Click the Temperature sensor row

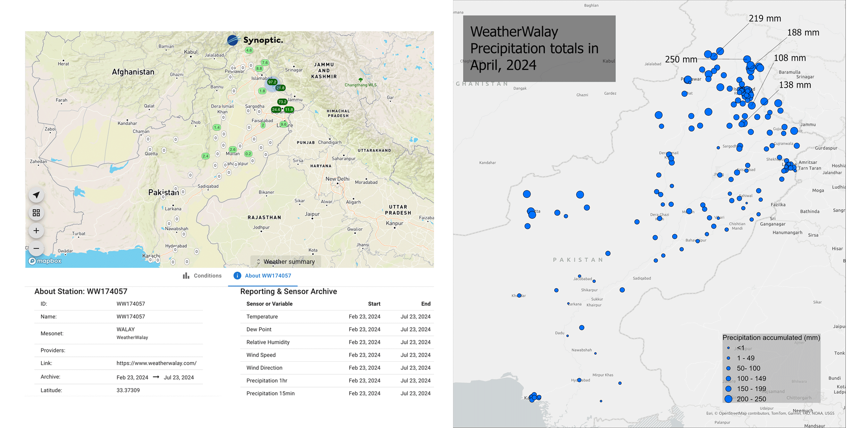[x=337, y=317]
